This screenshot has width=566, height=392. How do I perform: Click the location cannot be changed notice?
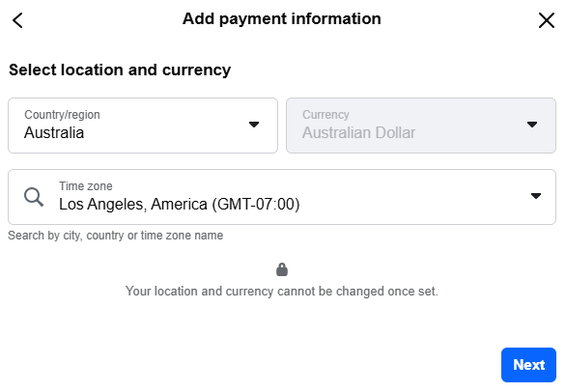[282, 292]
